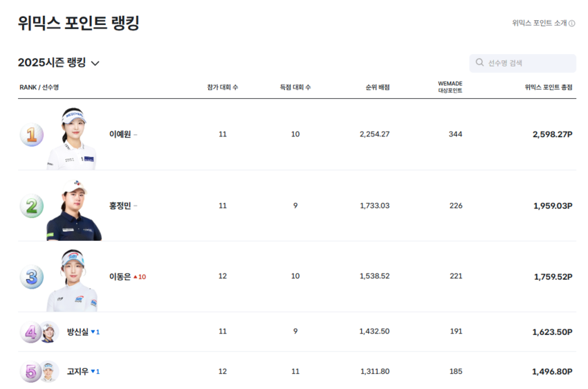Open the 위믹스 포인트 소개 link
The width and height of the screenshot is (588, 389).
click(x=539, y=23)
